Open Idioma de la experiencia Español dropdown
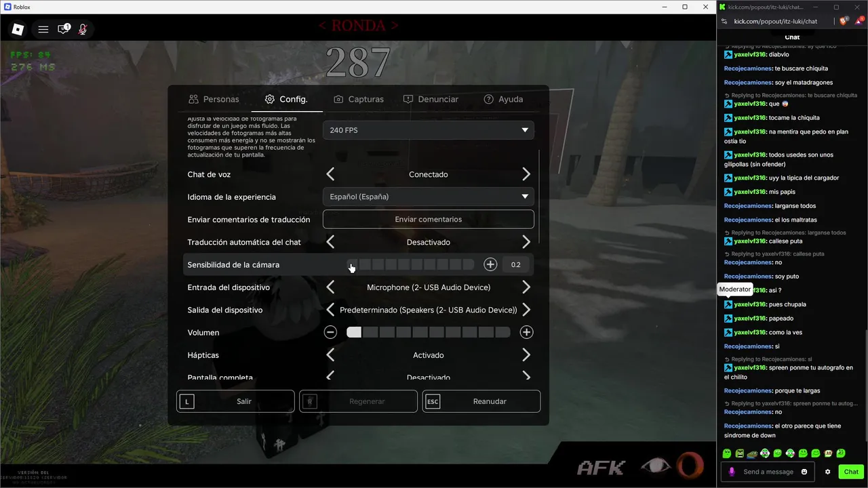868x488 pixels. 429,197
